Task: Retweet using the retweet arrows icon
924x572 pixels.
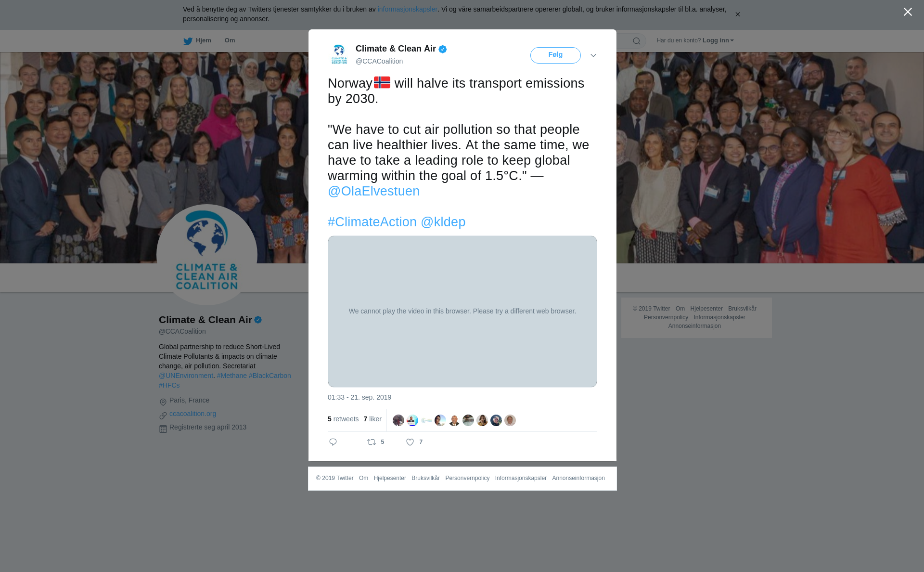Action: tap(372, 442)
